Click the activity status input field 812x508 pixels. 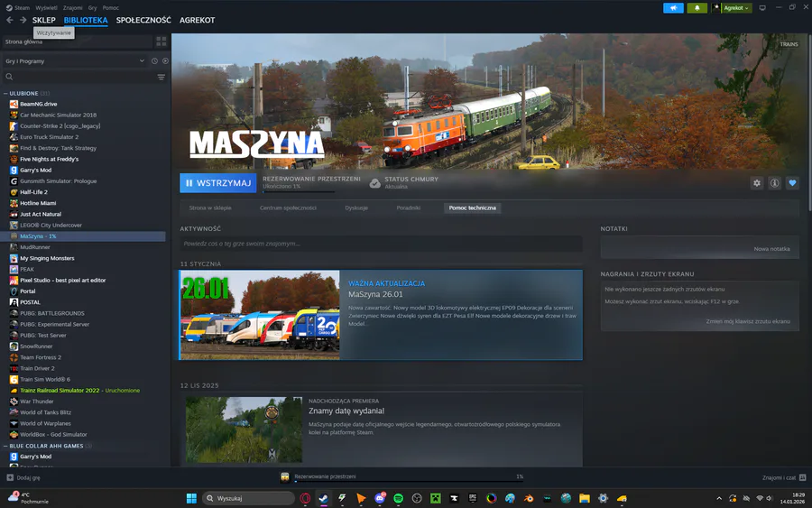(381, 244)
